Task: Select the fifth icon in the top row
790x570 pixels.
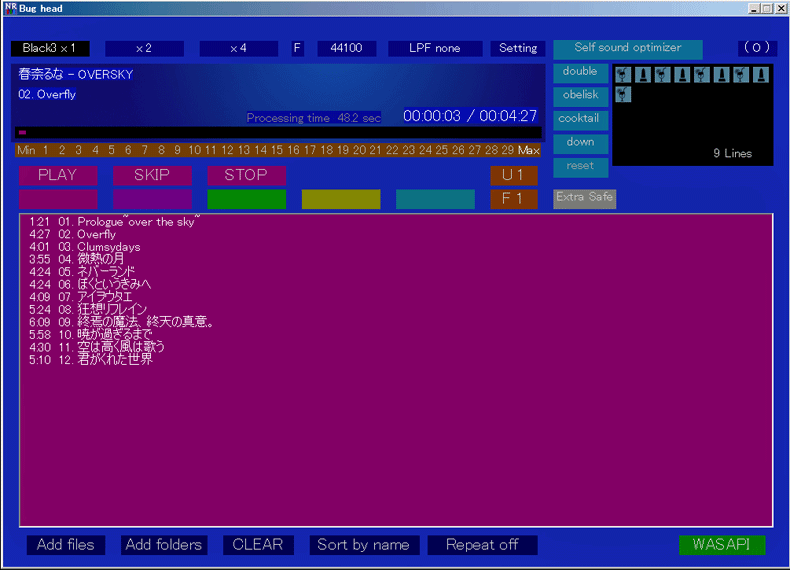Action: 702,75
